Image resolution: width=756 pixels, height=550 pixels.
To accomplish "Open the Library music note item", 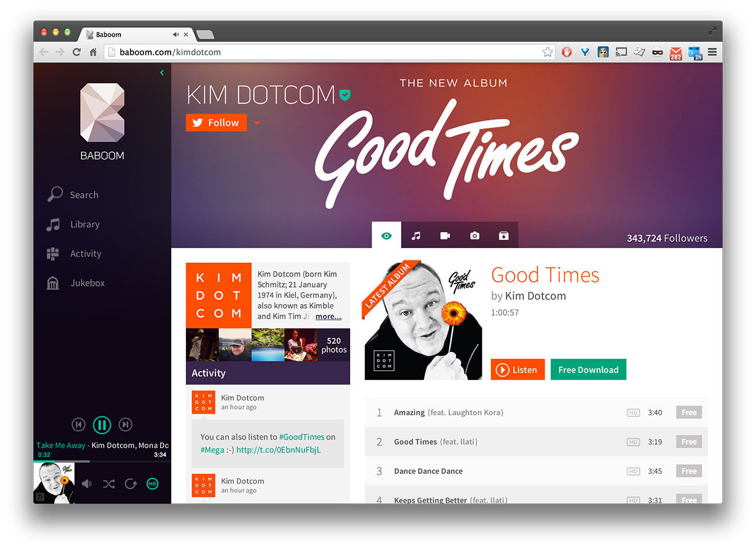I will pos(73,224).
